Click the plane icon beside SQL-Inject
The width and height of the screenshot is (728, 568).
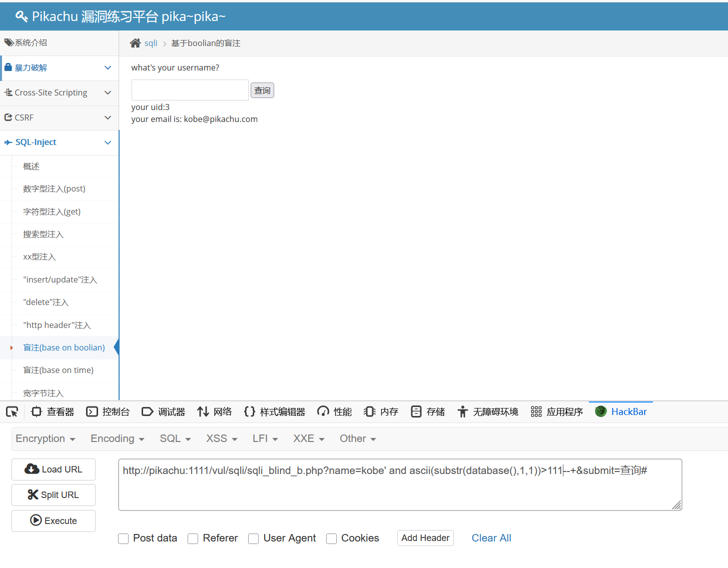[9, 142]
